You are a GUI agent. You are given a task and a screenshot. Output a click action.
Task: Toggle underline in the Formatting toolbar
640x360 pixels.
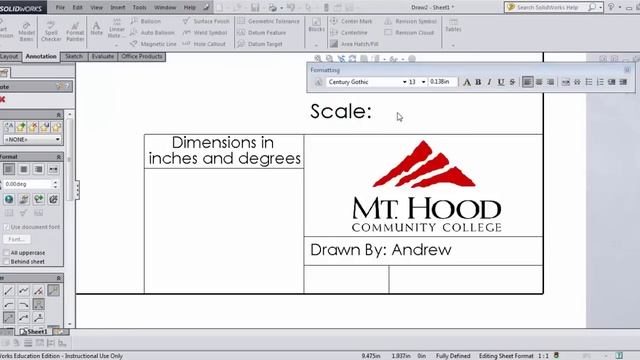pos(501,82)
